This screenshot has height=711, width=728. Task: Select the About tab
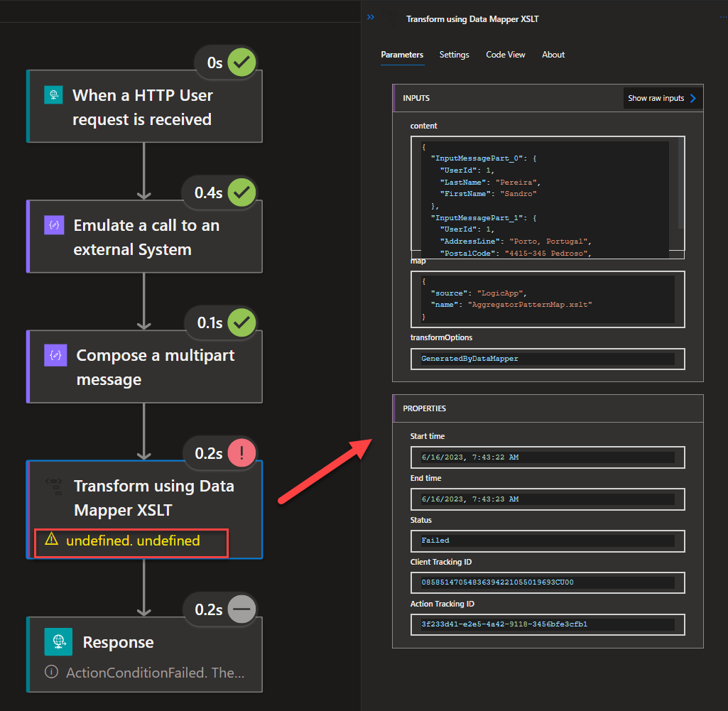click(553, 55)
